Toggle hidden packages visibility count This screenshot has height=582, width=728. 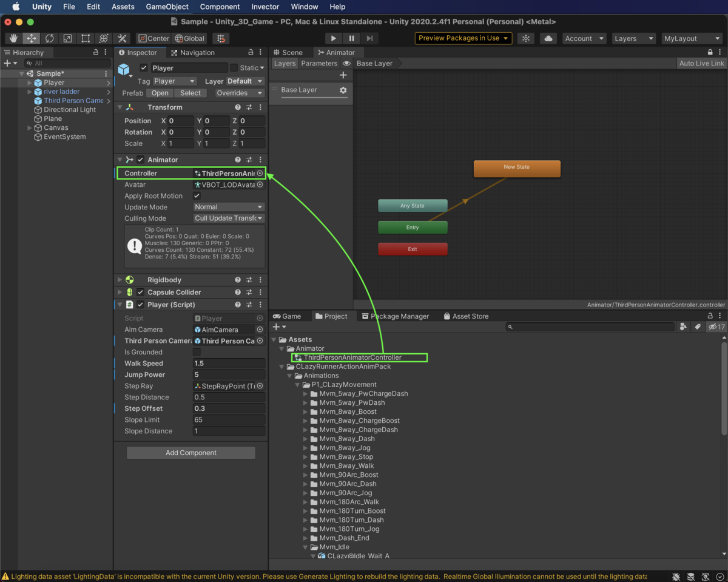(716, 327)
